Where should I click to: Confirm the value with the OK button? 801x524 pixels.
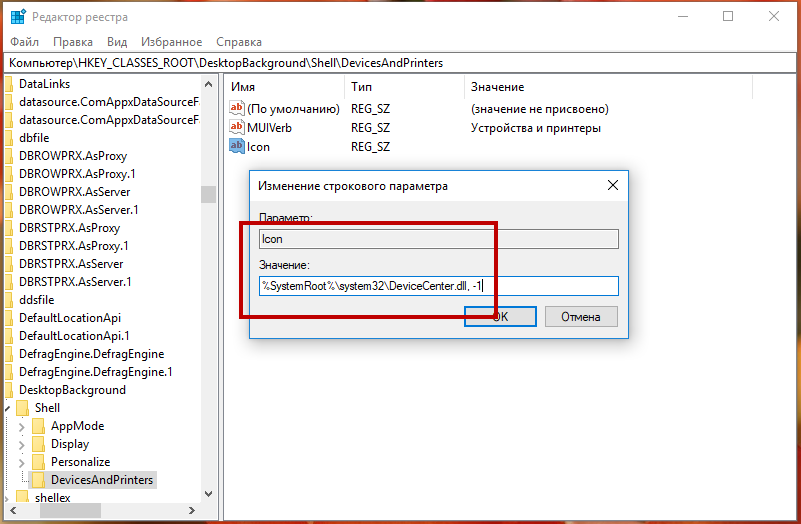coord(500,317)
